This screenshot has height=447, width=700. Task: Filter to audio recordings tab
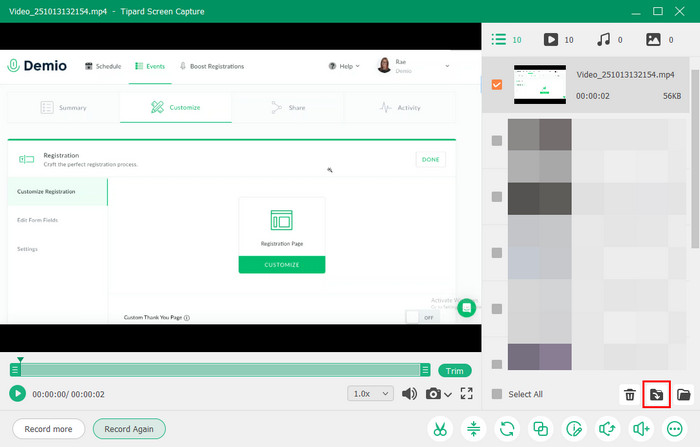coord(610,39)
